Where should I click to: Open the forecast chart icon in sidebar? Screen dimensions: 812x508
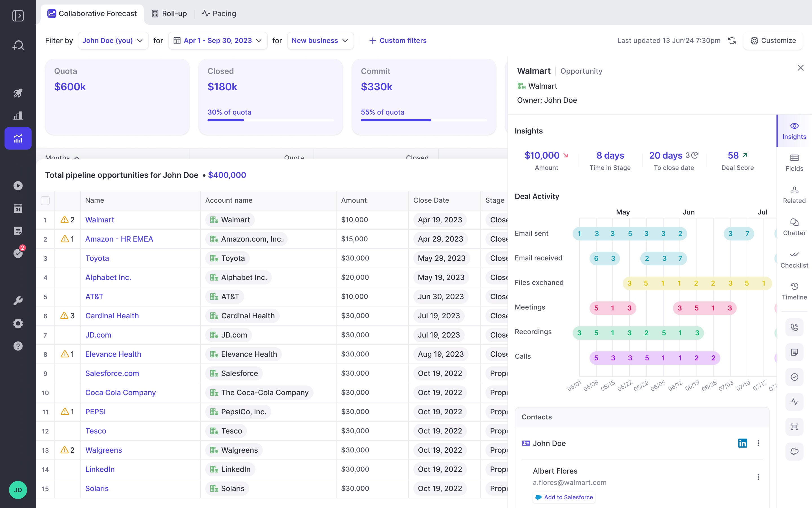point(18,138)
